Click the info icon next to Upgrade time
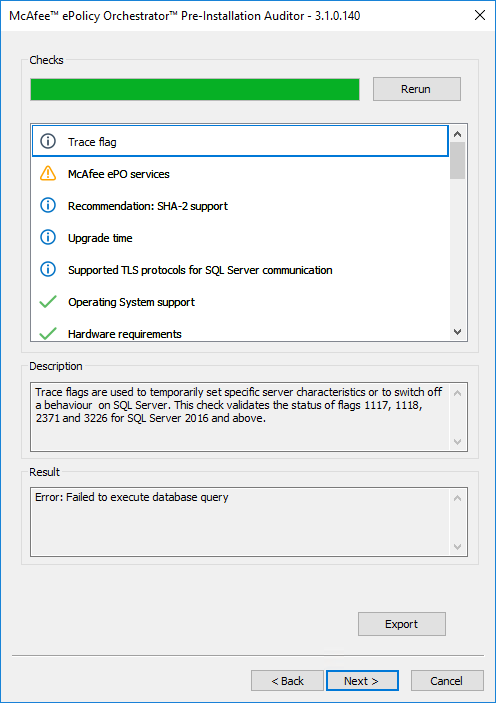 point(48,237)
